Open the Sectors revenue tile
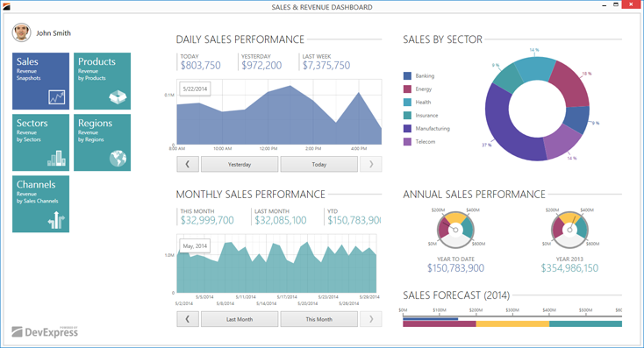The width and height of the screenshot is (644, 348). point(40,142)
